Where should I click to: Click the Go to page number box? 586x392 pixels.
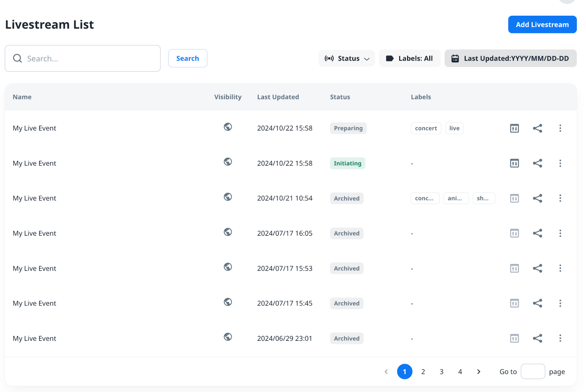(533, 371)
